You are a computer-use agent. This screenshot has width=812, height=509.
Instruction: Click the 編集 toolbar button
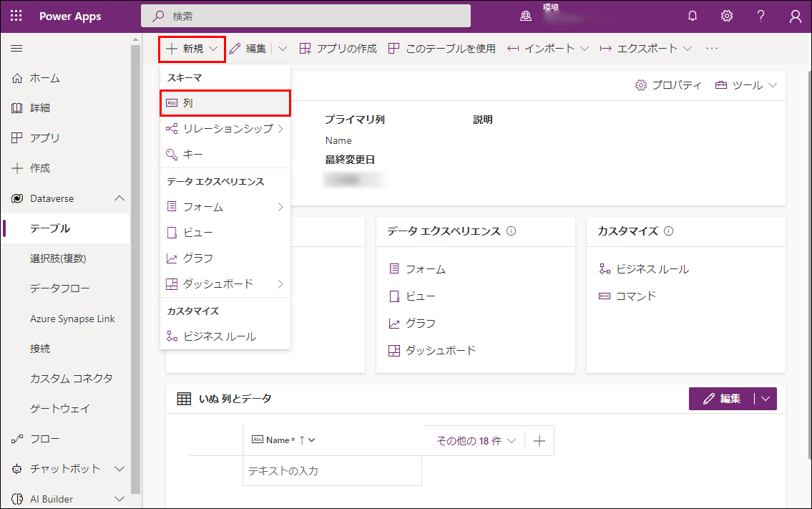(248, 49)
